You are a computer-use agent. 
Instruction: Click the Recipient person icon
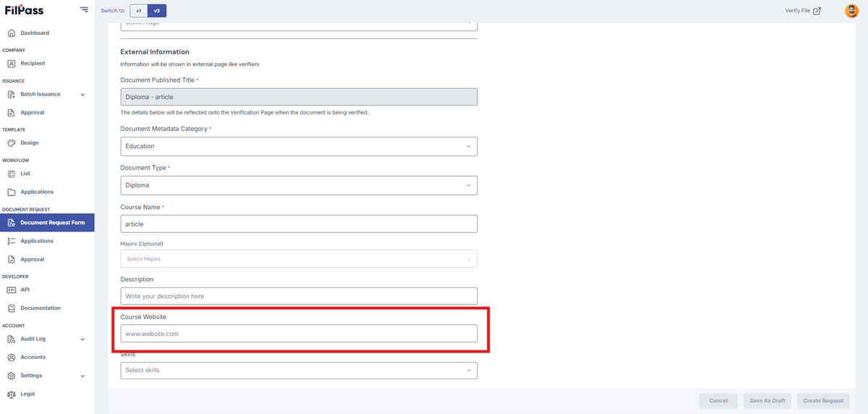[12, 64]
